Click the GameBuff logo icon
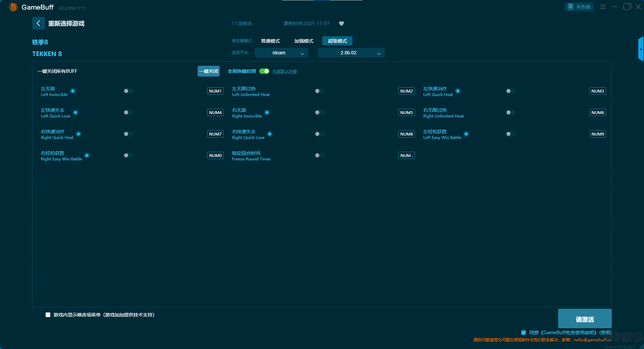 pyautogui.click(x=13, y=7)
